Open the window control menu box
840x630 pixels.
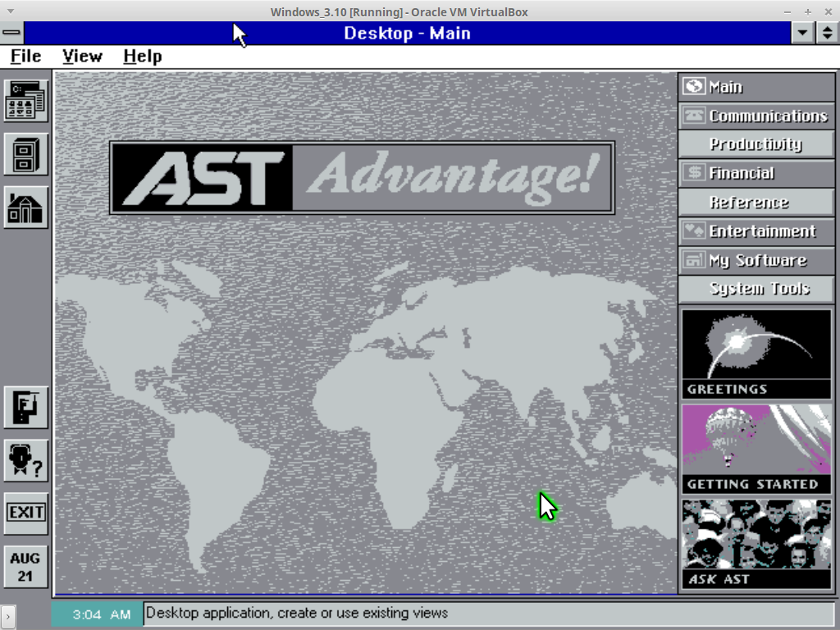tap(11, 33)
